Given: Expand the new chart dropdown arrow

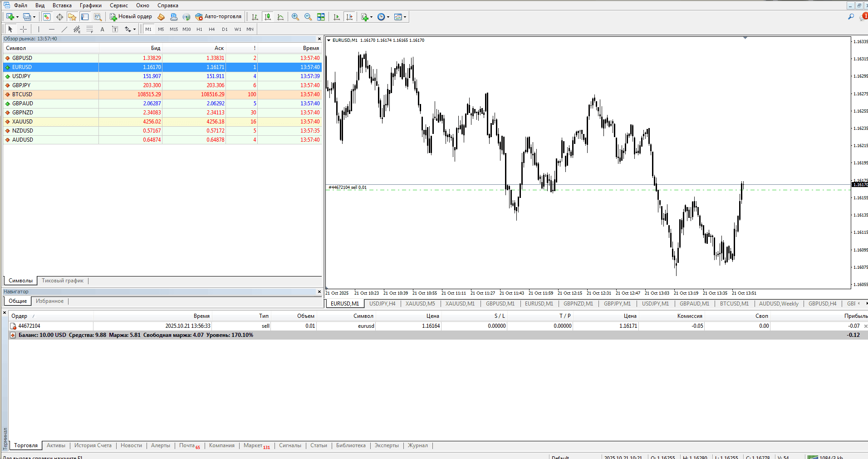Looking at the screenshot, I should (17, 17).
